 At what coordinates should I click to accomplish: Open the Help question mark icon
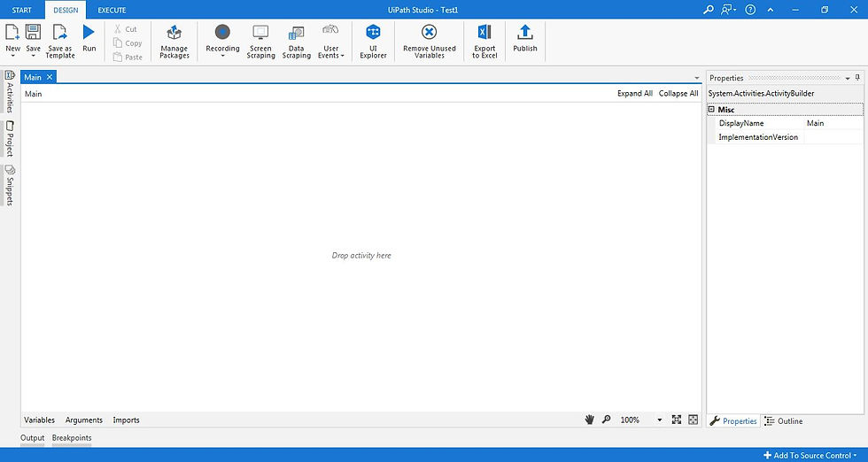click(750, 10)
